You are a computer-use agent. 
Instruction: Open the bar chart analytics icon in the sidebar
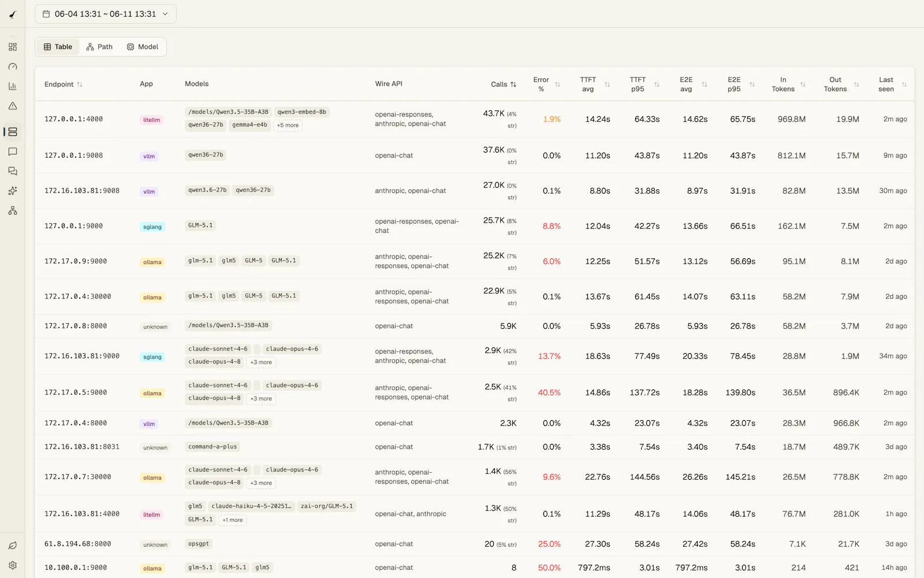coord(13,86)
